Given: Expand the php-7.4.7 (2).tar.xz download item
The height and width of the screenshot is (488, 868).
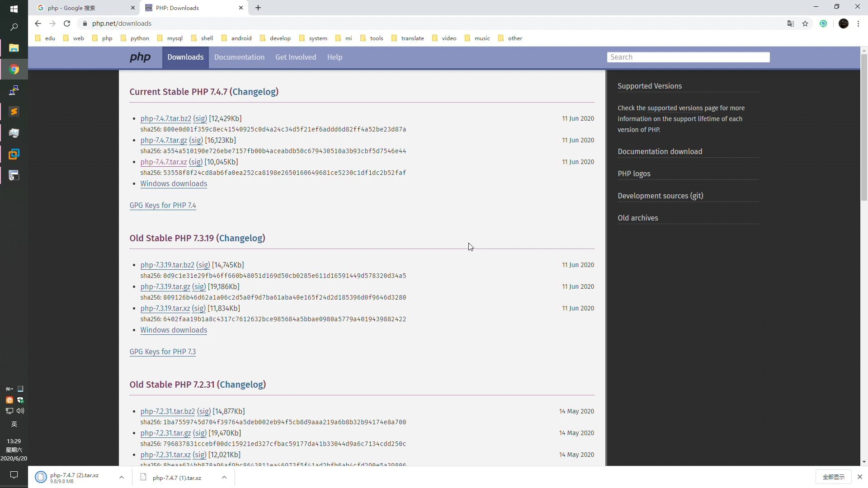Looking at the screenshot, I should point(122,477).
